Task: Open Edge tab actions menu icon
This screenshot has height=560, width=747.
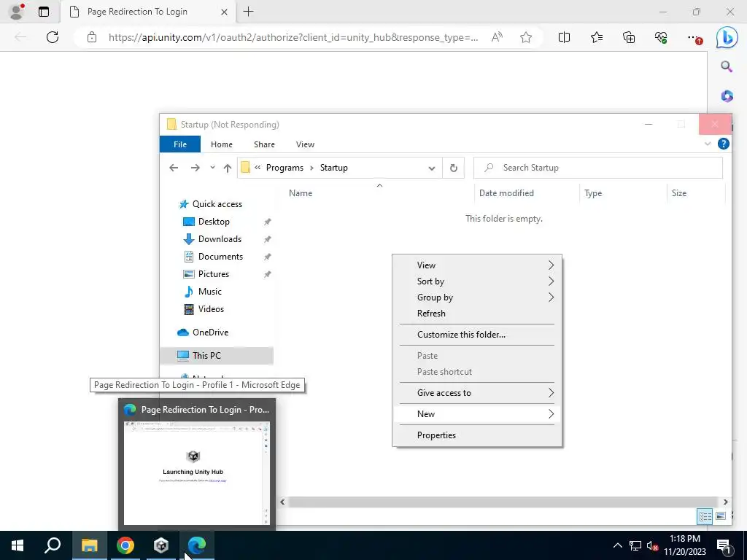Action: point(44,12)
